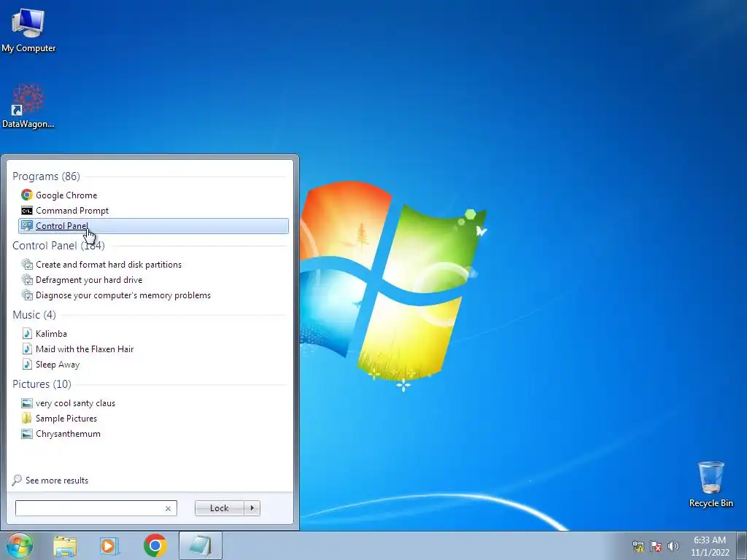
Task: Click the Lock button
Action: tap(220, 508)
